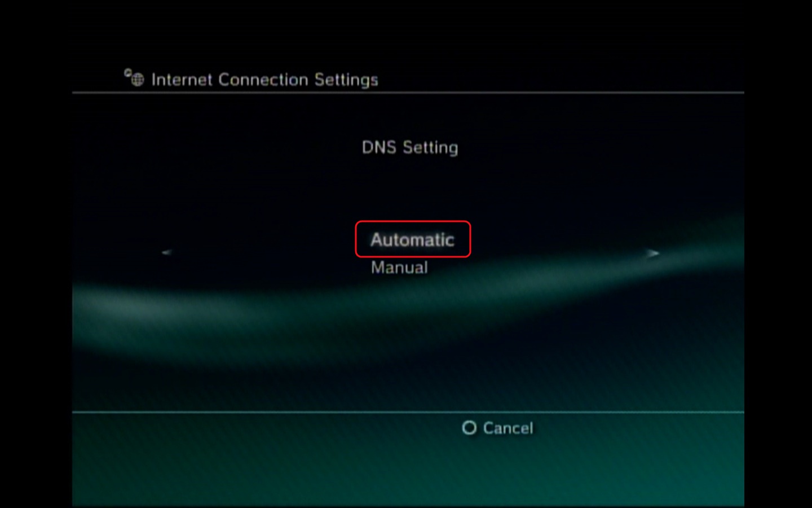Navigate to next step with right chevron
Viewport: 812px width, 508px height.
click(x=652, y=253)
